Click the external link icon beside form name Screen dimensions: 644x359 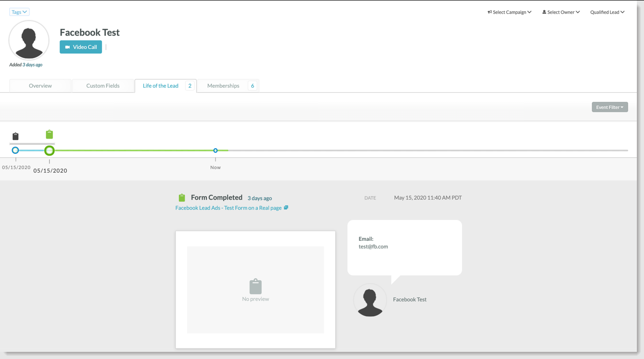point(286,208)
